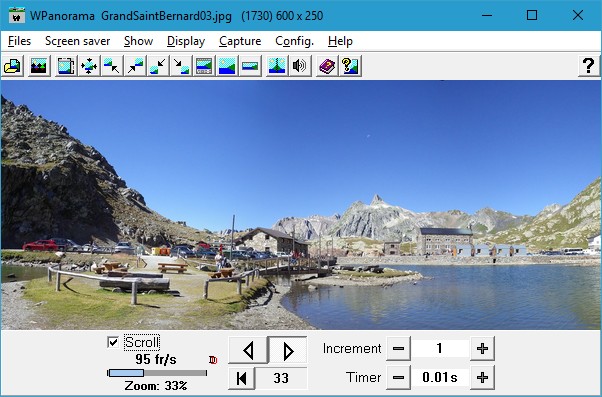Click the Zoom: 33% label
Image resolution: width=602 pixels, height=397 pixels.
(x=156, y=385)
